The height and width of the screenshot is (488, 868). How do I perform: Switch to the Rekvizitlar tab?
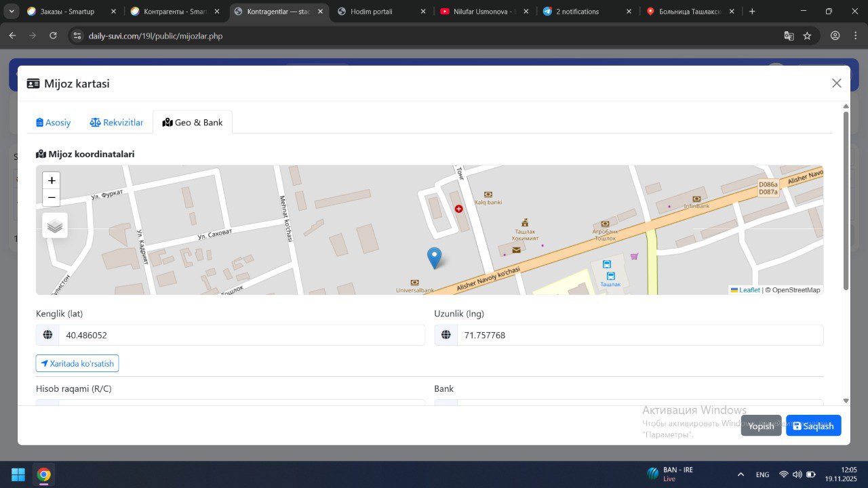pos(117,123)
